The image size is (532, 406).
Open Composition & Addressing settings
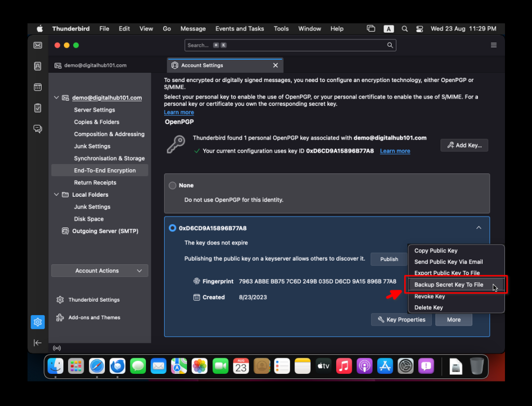coord(109,134)
